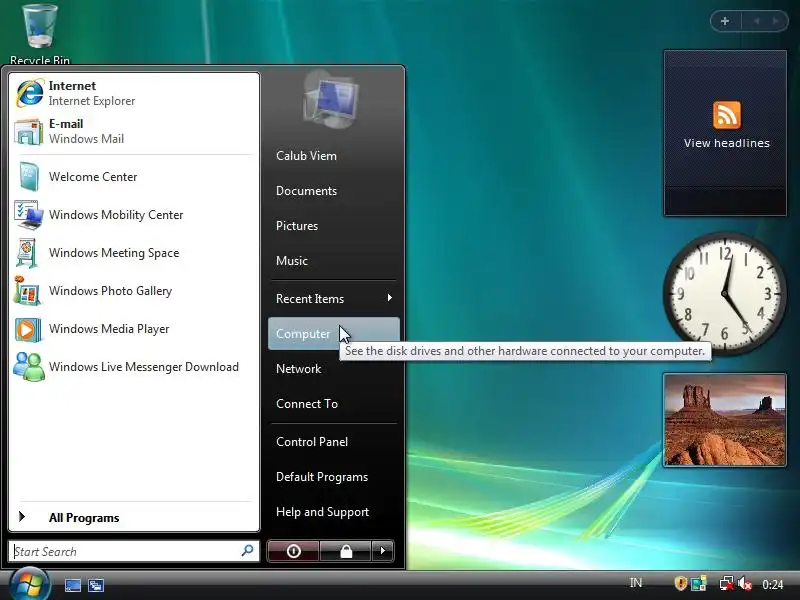The width and height of the screenshot is (800, 600).
Task: Lock the computer with the padlock button
Action: (345, 551)
